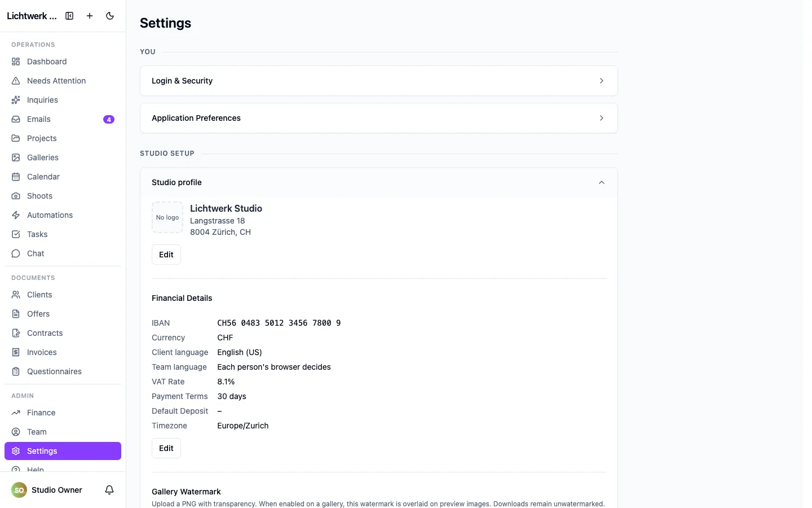
Task: Click the Emails inbox icon
Action: click(16, 119)
